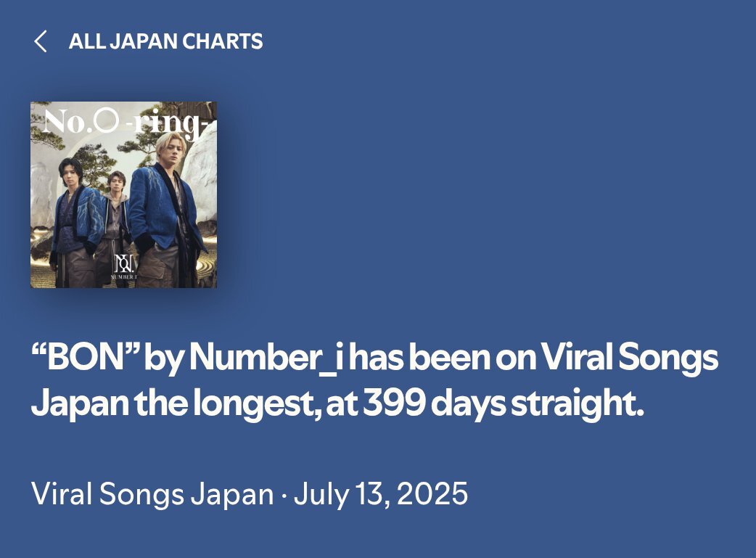
Task: Click the Number_i logo on album art
Action: coord(123,267)
